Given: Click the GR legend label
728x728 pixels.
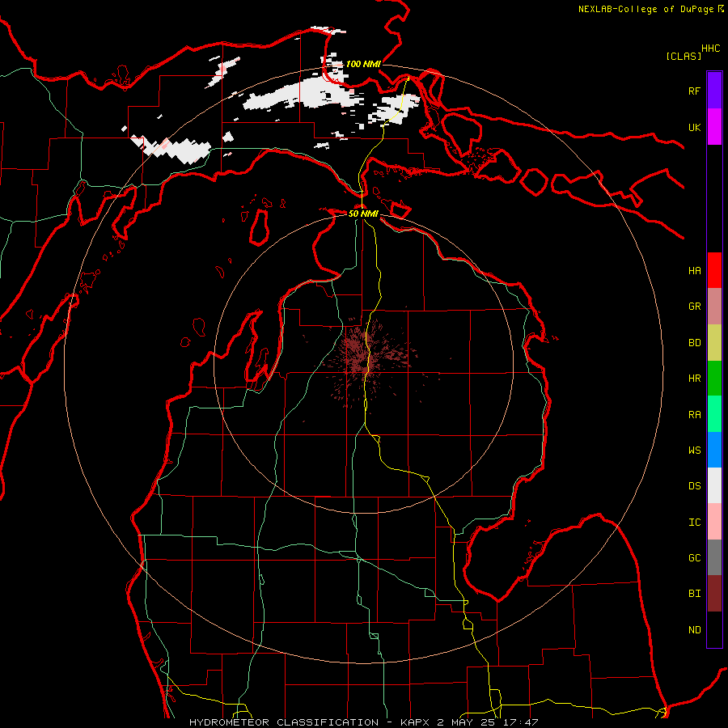Looking at the screenshot, I should coord(694,307).
